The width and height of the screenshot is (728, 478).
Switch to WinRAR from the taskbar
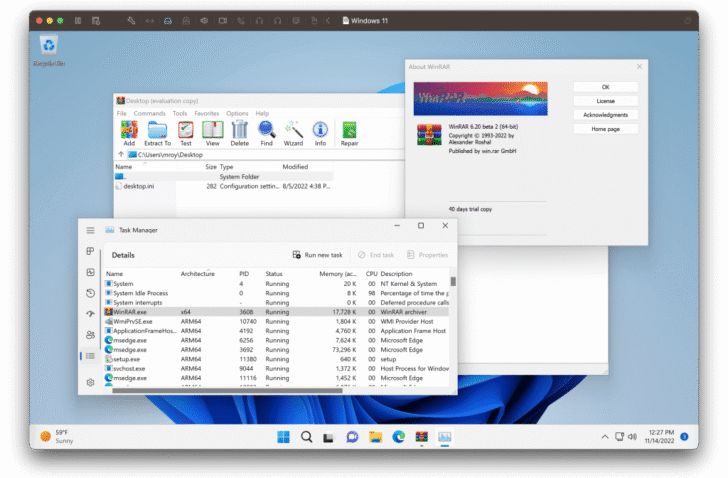pyautogui.click(x=422, y=437)
